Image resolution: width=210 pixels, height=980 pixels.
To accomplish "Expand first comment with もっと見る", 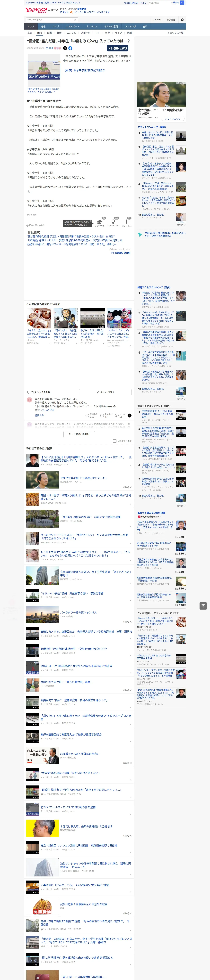I will [48, 410].
